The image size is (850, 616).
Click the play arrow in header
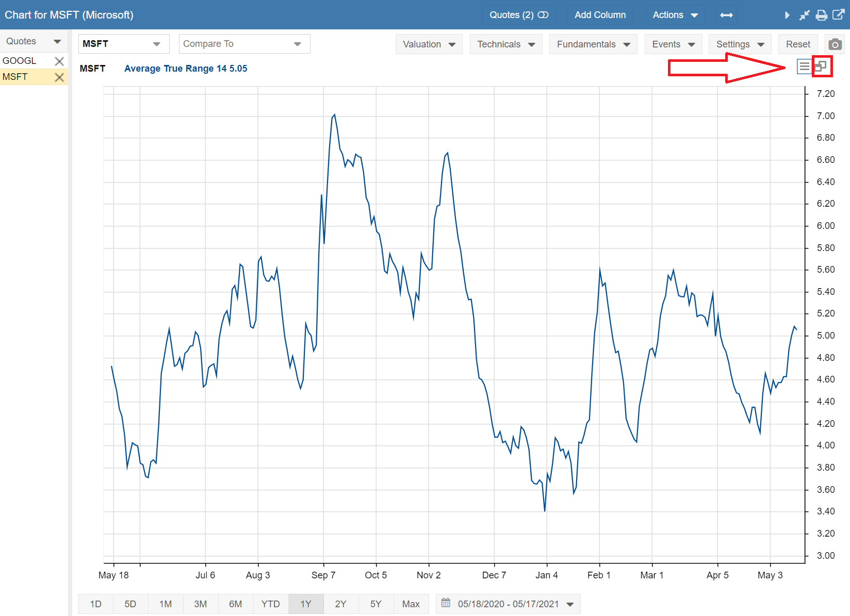pyautogui.click(x=787, y=15)
